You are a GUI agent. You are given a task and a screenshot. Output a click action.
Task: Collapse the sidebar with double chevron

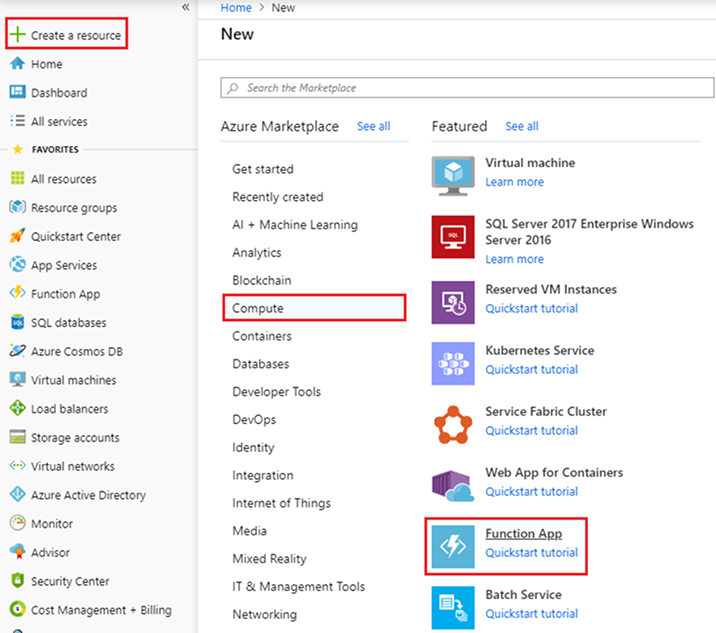coord(185,7)
